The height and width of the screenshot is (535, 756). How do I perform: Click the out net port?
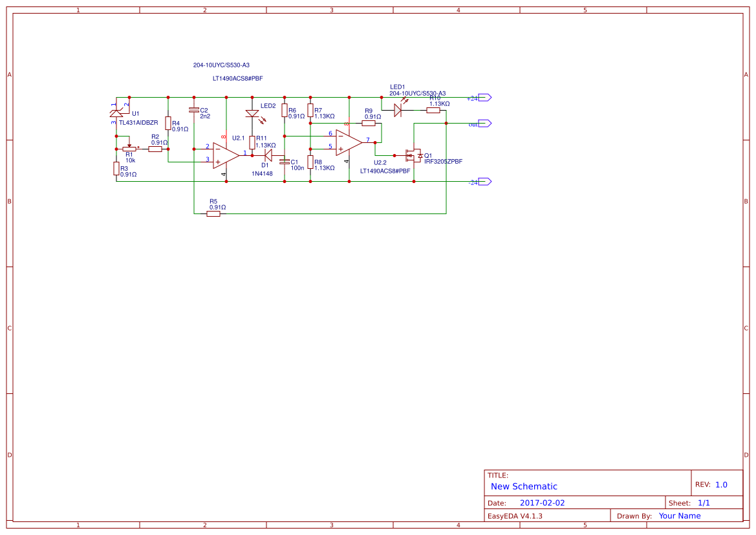point(482,123)
